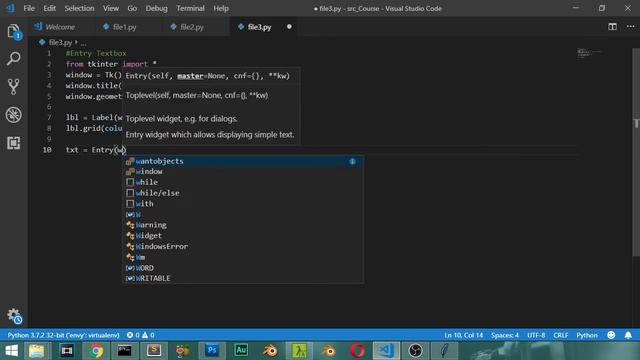Click the errors and warnings status indicator
The image size is (640, 360).
(x=140, y=335)
